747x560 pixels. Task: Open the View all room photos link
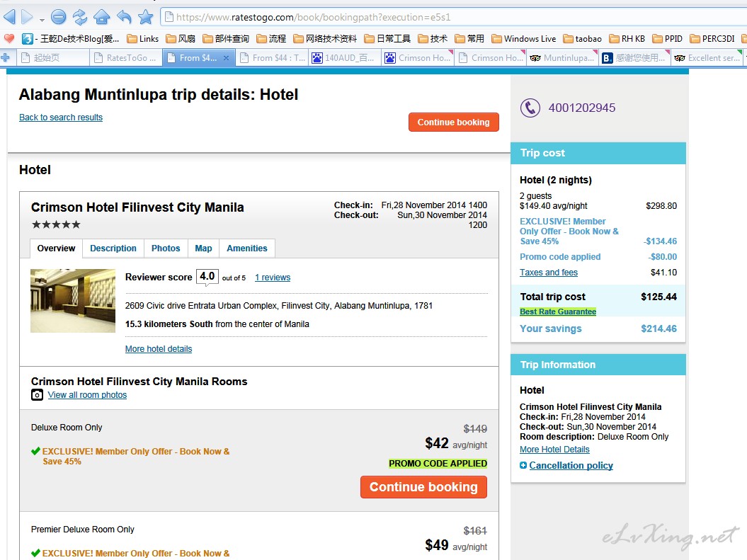click(87, 395)
